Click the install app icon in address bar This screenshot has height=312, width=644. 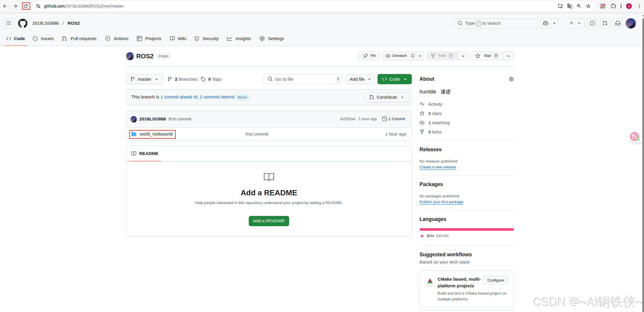tap(560, 6)
